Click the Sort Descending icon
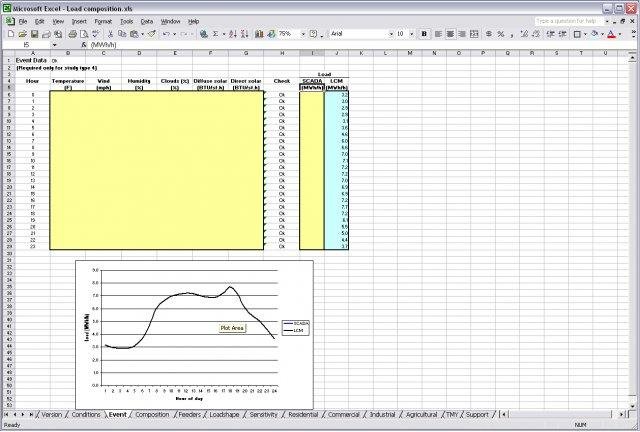Viewport: 640px width, 432px height. pyautogui.click(x=244, y=34)
